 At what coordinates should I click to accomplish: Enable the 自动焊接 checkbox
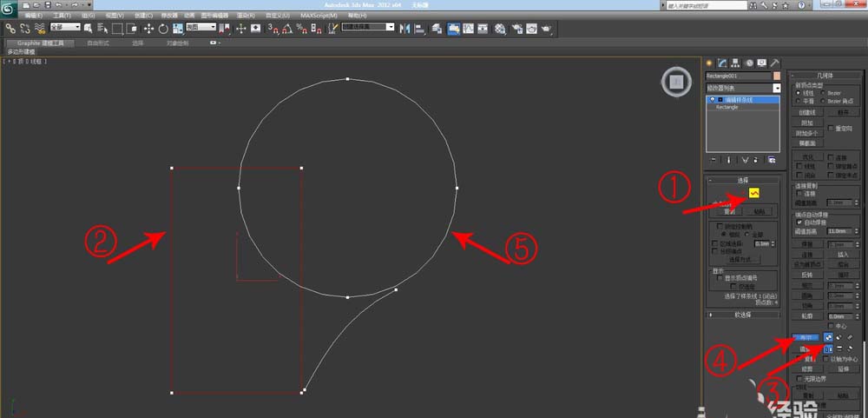pos(799,222)
